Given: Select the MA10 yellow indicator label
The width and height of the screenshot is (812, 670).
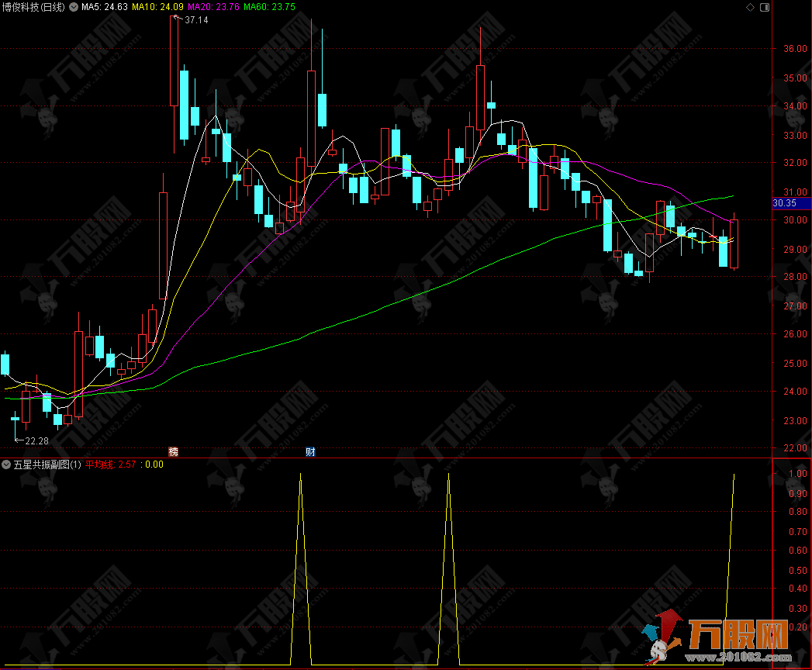Looking at the screenshot, I should [x=157, y=8].
